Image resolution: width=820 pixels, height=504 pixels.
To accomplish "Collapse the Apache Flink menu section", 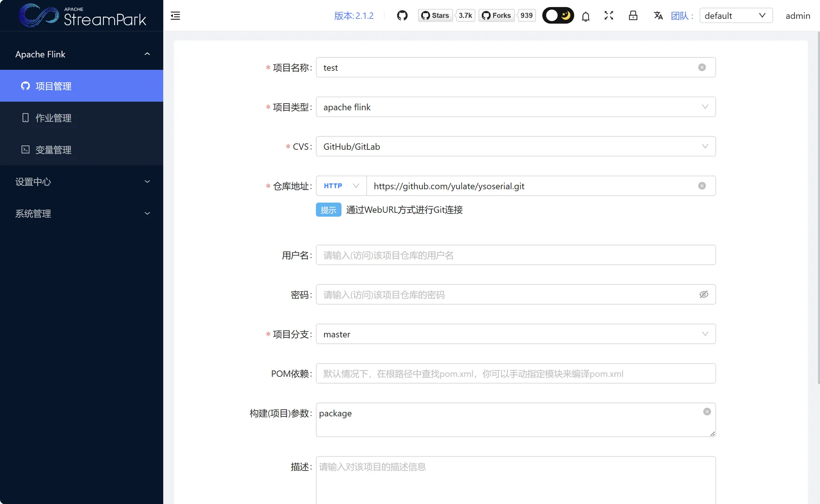I will click(82, 54).
